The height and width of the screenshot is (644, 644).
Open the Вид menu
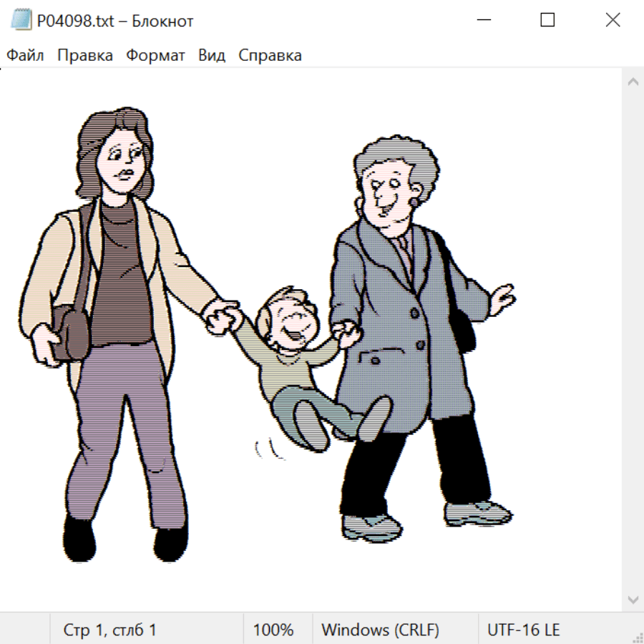click(212, 56)
